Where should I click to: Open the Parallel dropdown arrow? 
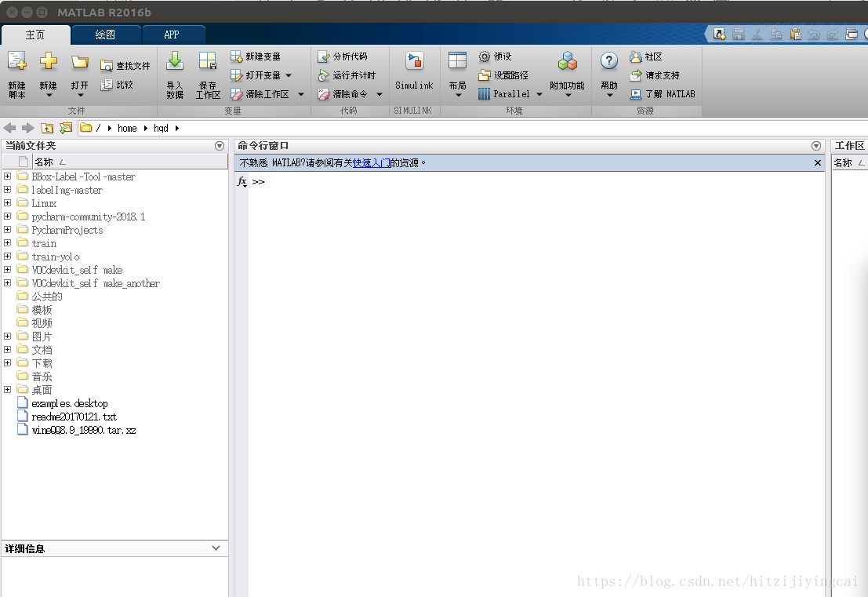click(539, 94)
